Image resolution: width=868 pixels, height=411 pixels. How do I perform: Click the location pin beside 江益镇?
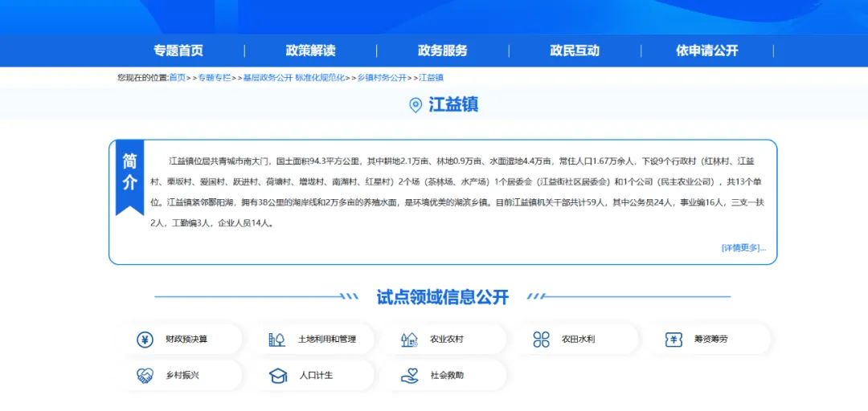tap(416, 105)
